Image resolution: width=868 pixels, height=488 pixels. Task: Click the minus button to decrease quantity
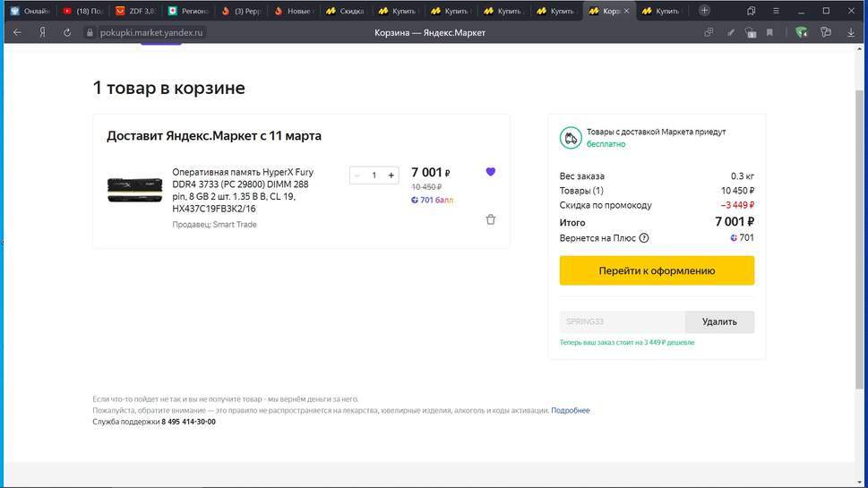click(357, 176)
